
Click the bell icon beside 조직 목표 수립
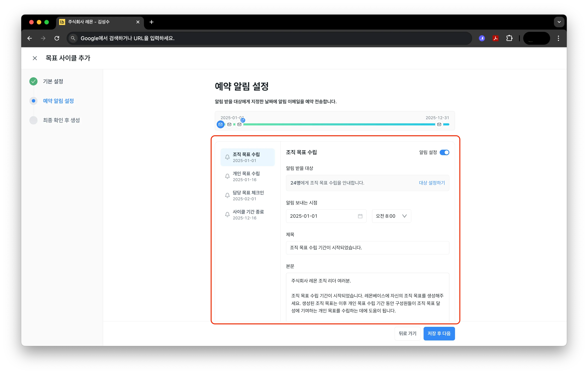[x=227, y=157]
